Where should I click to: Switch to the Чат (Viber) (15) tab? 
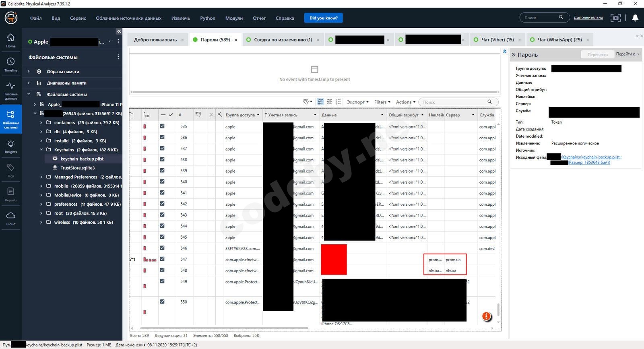click(497, 40)
